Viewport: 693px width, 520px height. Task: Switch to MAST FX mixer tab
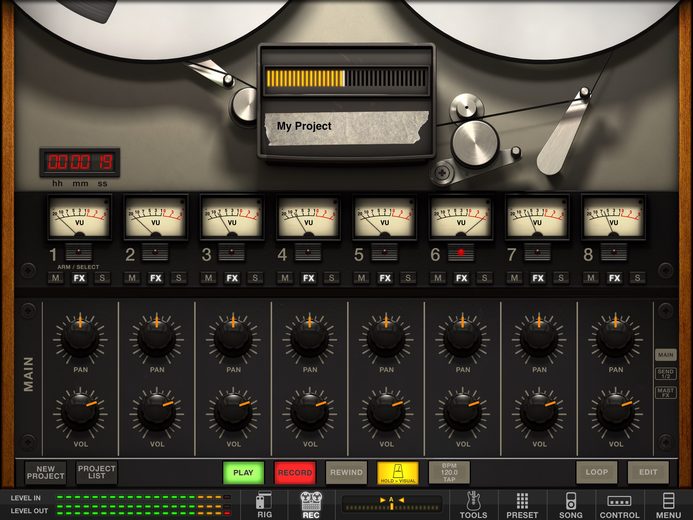coord(666,393)
